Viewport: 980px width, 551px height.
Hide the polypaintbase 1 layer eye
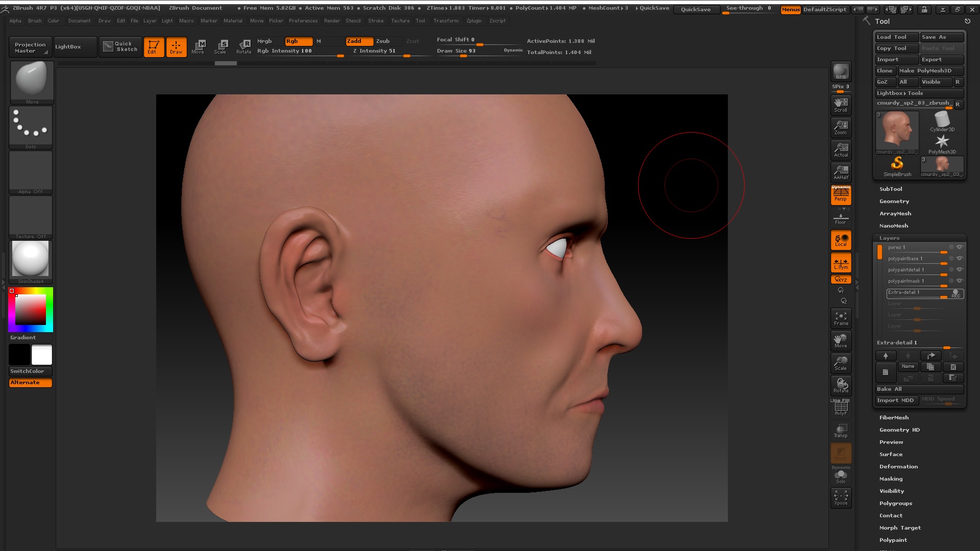click(x=960, y=258)
